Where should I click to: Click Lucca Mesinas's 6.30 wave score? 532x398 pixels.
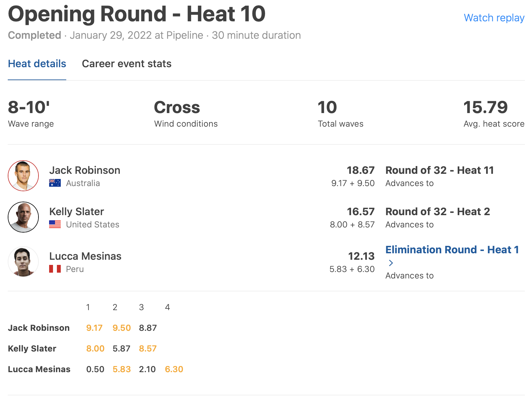174,369
